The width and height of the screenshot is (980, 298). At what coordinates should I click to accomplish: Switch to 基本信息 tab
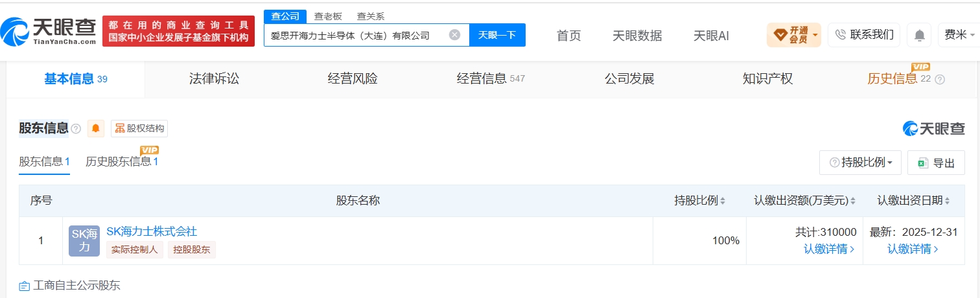(x=76, y=79)
